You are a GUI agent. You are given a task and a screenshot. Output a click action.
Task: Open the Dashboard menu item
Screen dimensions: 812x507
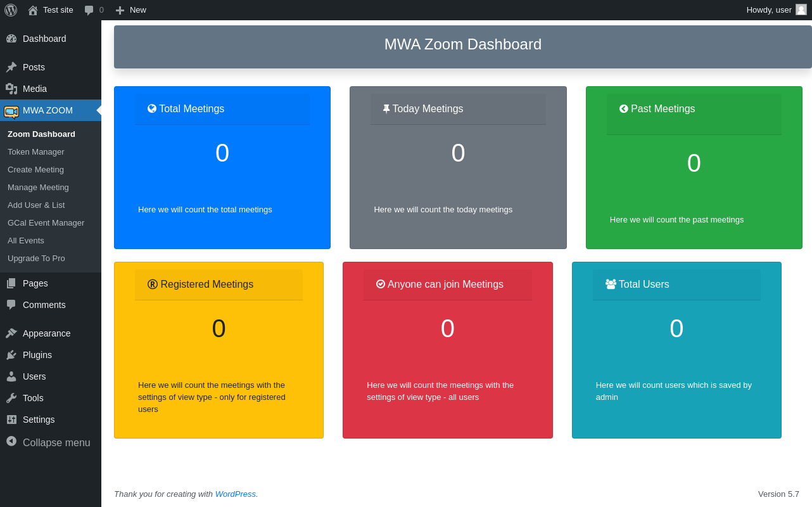coord(51,39)
